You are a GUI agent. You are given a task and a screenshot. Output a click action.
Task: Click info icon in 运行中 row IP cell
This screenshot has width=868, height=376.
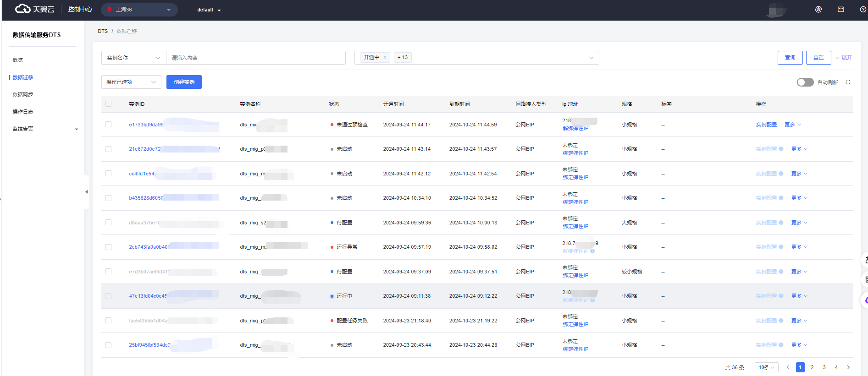(592, 300)
